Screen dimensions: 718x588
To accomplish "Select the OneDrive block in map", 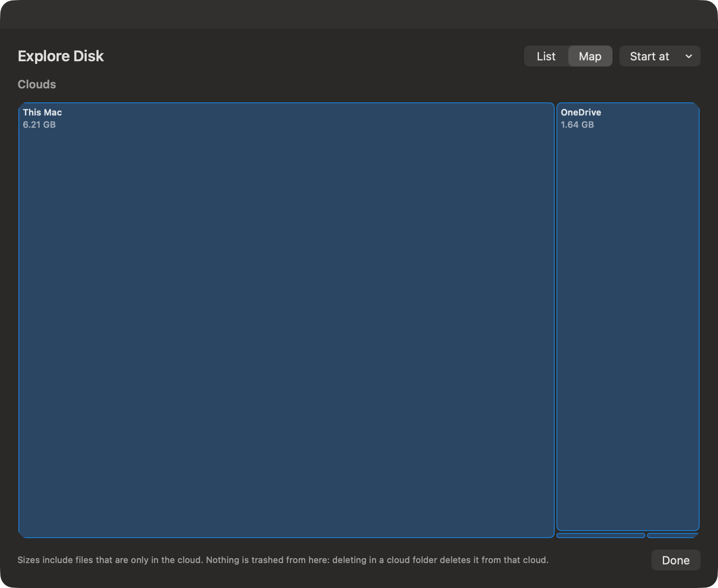I will point(628,317).
